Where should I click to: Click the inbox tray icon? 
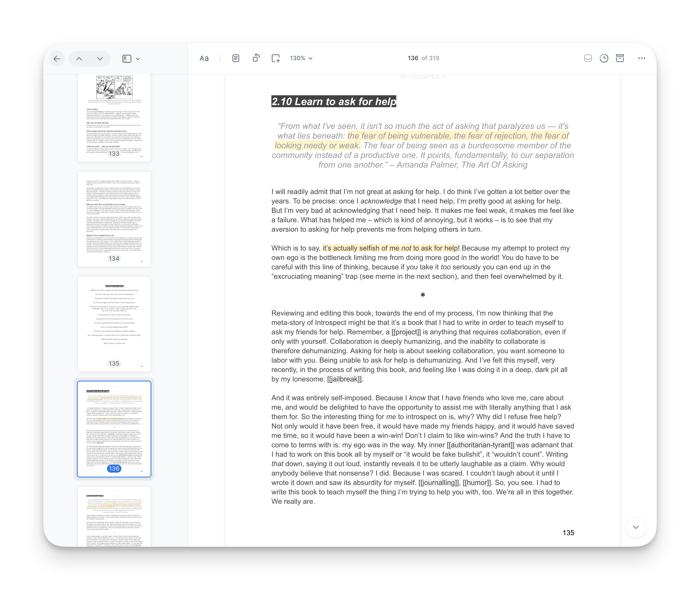(588, 58)
